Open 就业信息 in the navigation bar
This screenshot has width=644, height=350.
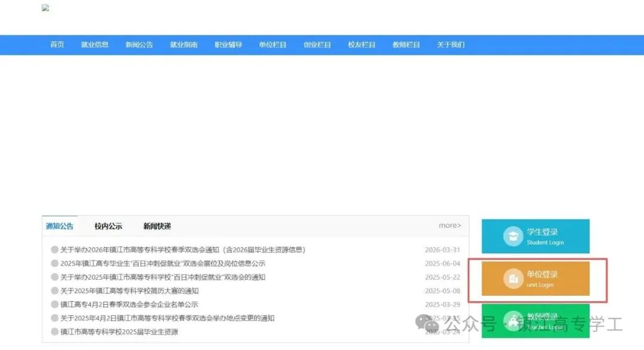coord(95,45)
